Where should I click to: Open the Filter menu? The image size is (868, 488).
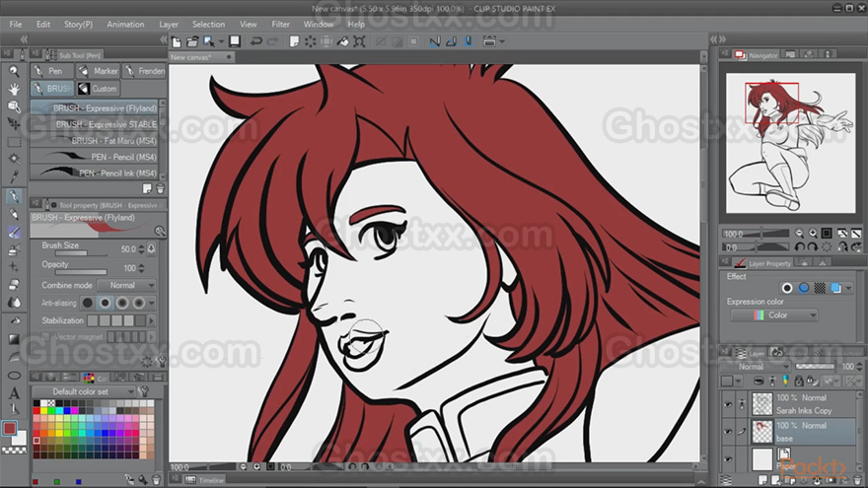click(x=281, y=25)
